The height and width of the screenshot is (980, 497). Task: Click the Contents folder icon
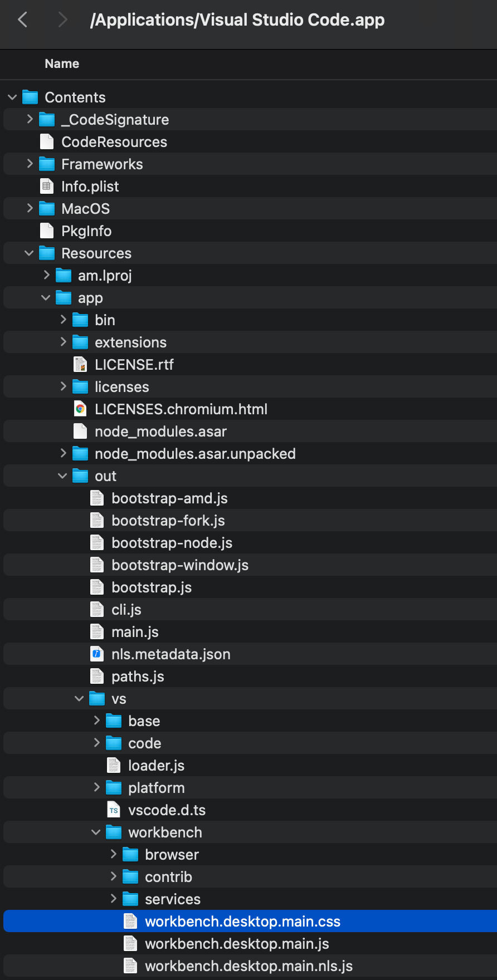point(30,97)
